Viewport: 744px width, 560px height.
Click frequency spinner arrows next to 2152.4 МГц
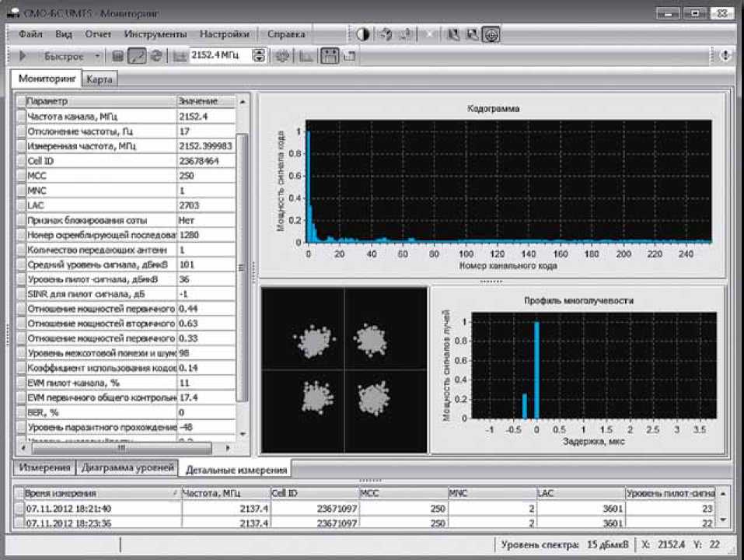point(260,56)
